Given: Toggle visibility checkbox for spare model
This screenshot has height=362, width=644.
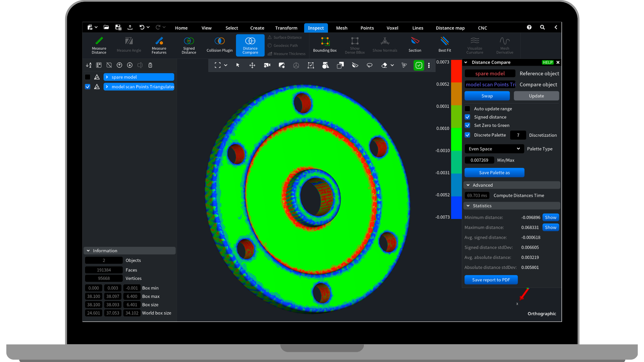Looking at the screenshot, I should click(88, 77).
